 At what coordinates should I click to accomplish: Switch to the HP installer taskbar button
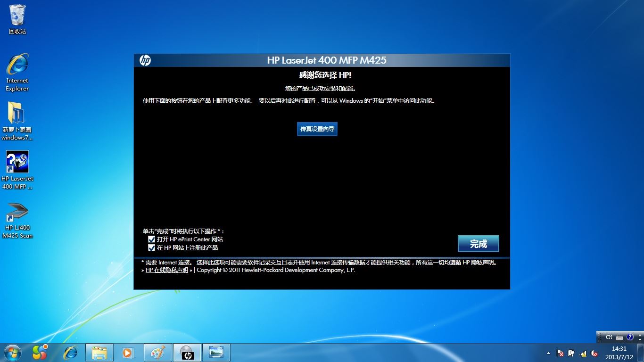pyautogui.click(x=187, y=353)
